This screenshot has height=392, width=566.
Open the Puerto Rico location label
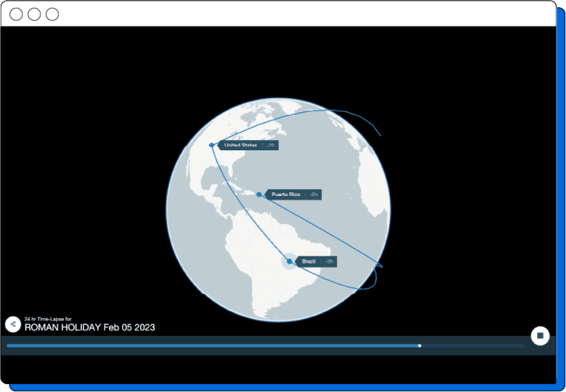click(x=286, y=195)
